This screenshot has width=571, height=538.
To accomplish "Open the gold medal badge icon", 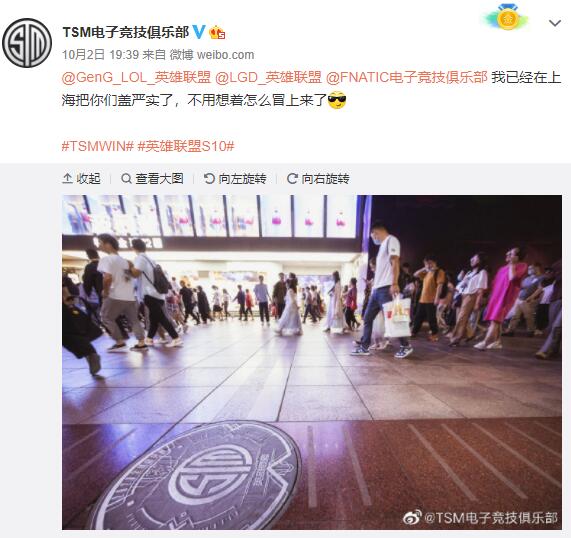I will point(508,17).
